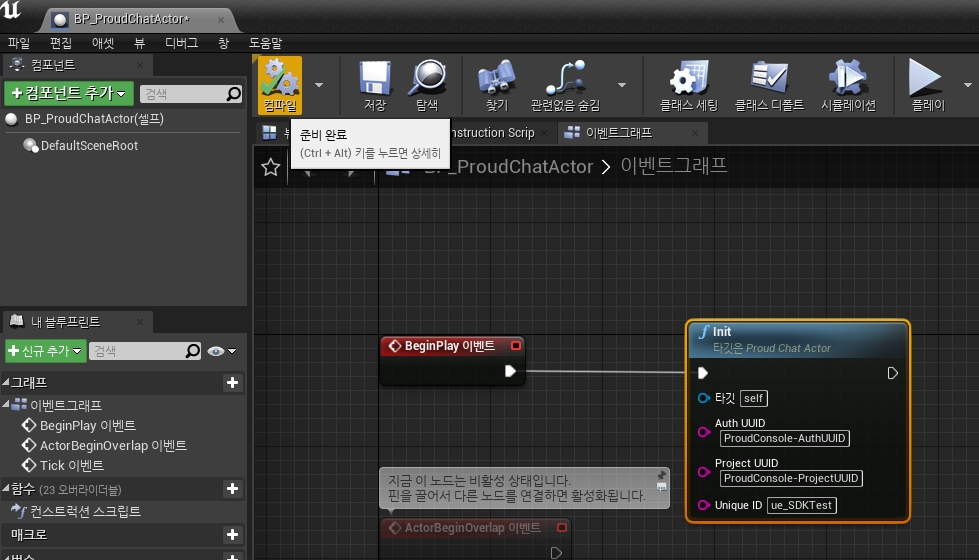Click the 찾기 (Find) binoculars icon
979x560 pixels.
[496, 79]
